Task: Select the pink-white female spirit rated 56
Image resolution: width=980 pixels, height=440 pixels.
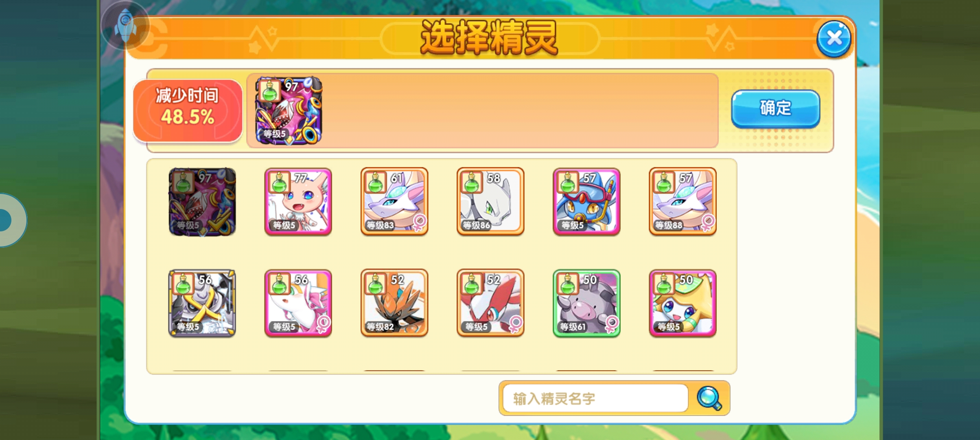Action: click(x=298, y=303)
